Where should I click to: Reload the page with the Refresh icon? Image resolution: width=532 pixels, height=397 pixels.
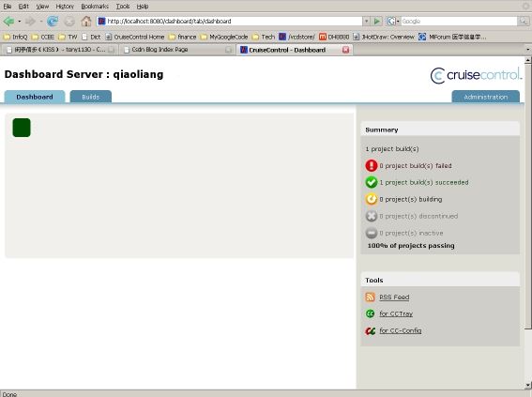(x=53, y=22)
